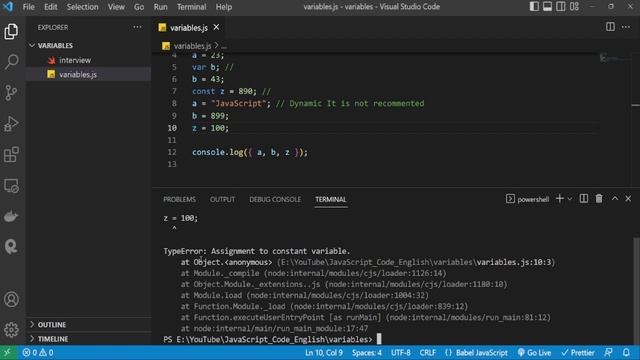Open Customize Layout icon

pyautogui.click(x=574, y=7)
